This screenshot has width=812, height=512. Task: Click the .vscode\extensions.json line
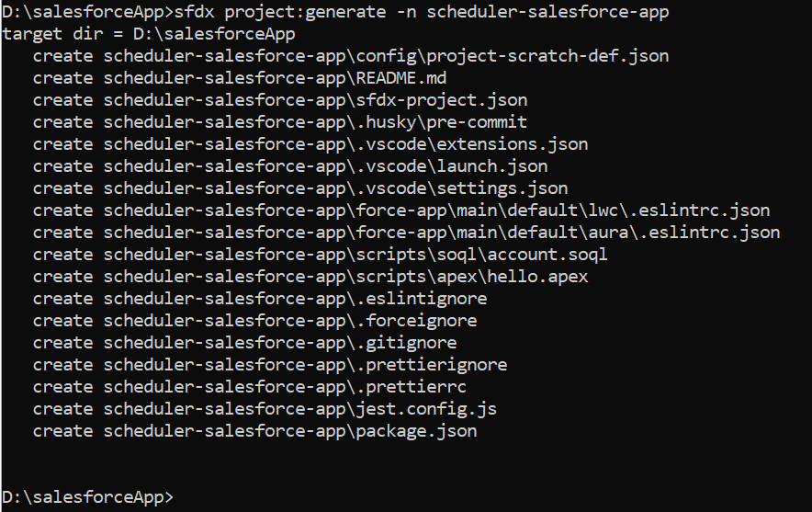[310, 144]
